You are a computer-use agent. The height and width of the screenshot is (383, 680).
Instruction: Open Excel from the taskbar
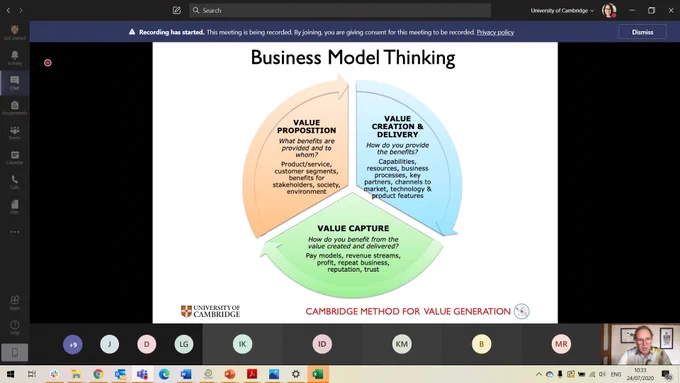(318, 374)
